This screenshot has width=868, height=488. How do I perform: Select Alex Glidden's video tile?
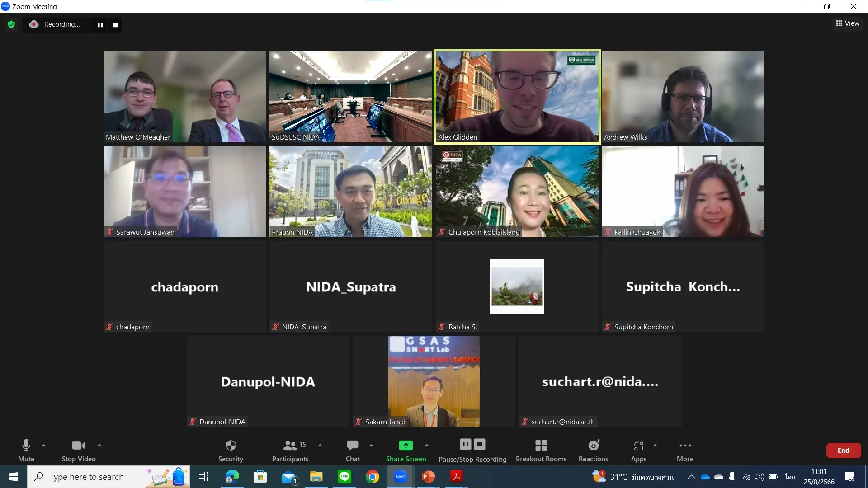tap(517, 96)
